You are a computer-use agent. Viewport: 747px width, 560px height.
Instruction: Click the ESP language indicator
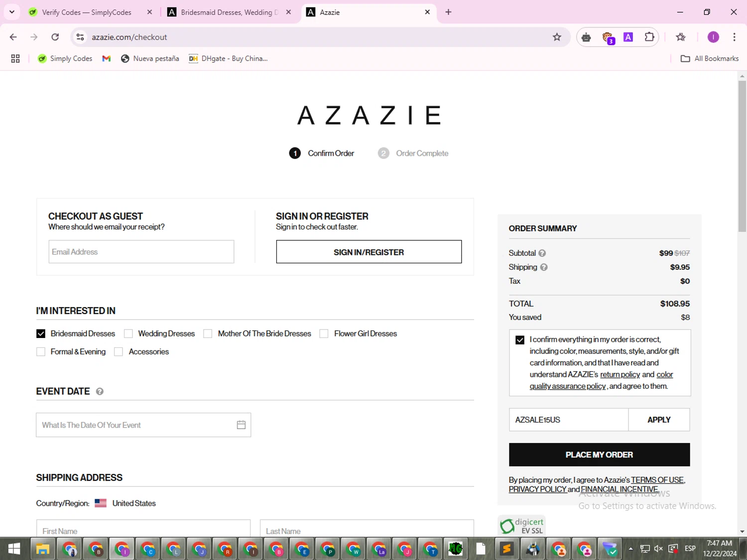click(x=690, y=549)
